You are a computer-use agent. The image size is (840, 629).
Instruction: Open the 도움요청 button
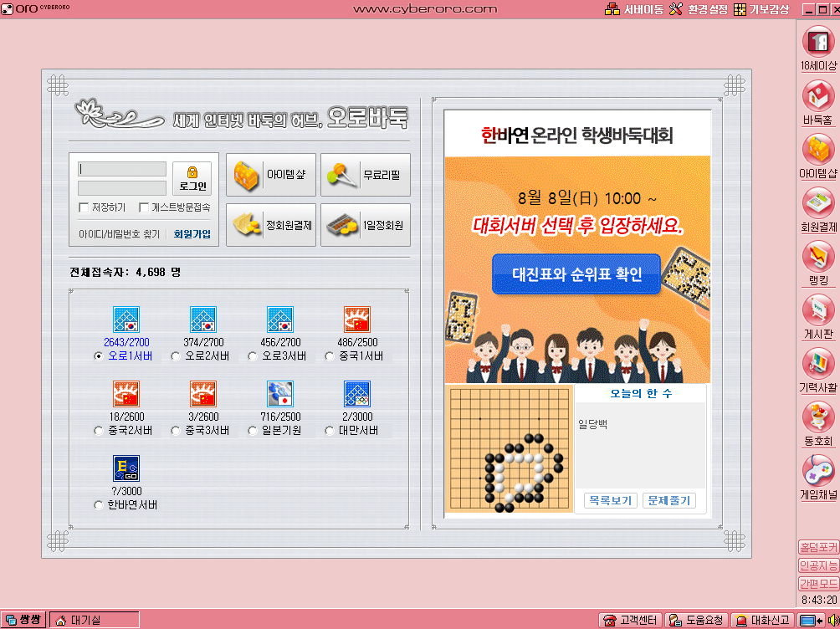click(697, 620)
